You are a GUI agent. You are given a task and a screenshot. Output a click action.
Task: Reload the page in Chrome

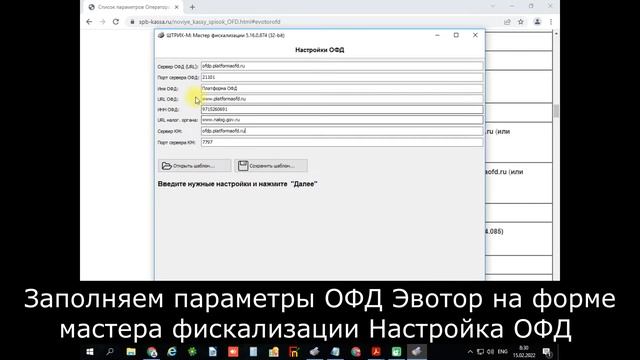(116, 22)
